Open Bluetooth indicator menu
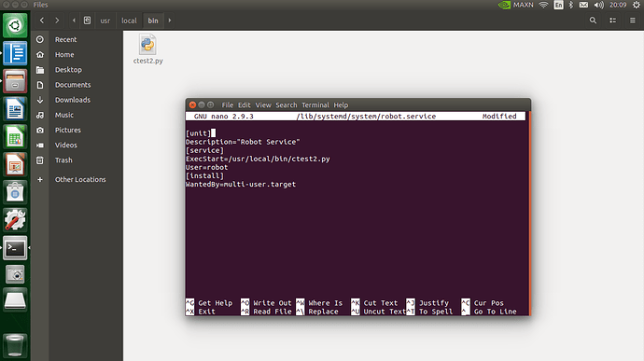644x361 pixels. point(571,5)
